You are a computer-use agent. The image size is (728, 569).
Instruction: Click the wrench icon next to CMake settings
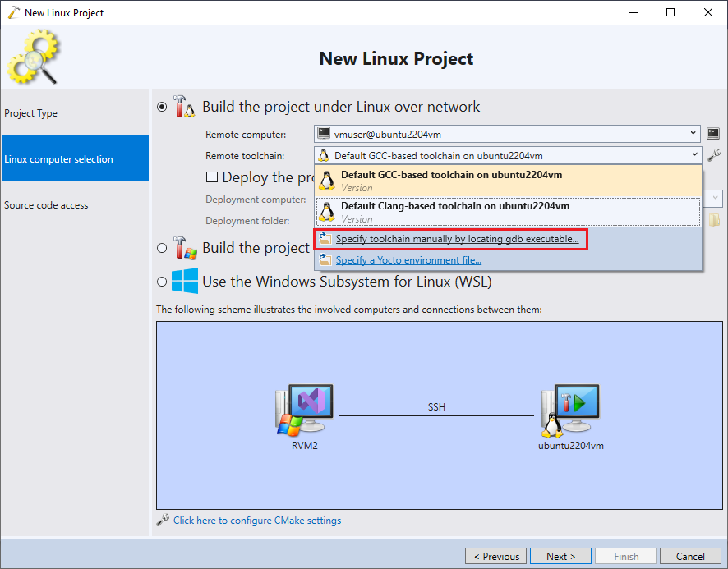(x=163, y=520)
